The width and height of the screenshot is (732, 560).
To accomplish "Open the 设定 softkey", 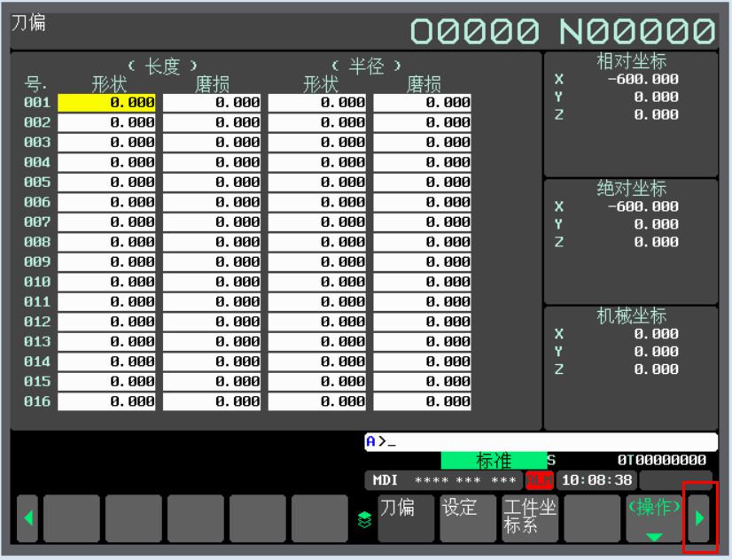I will [x=468, y=518].
